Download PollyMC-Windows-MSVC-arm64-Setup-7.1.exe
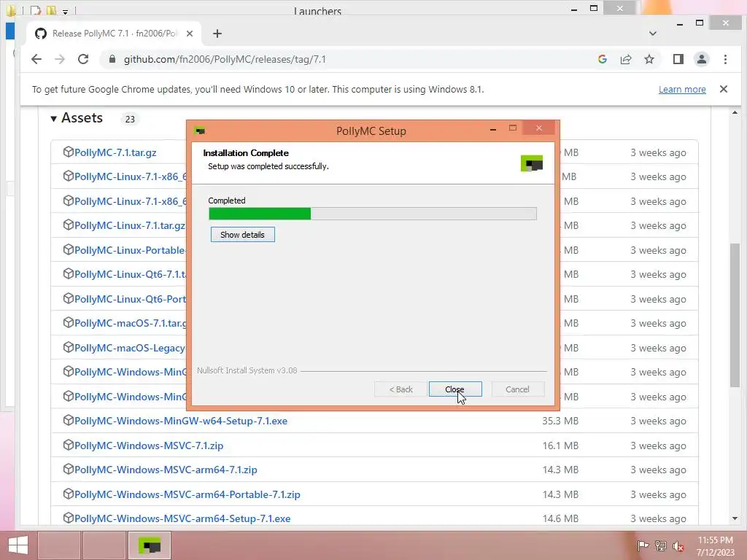This screenshot has height=560, width=747. point(182,518)
